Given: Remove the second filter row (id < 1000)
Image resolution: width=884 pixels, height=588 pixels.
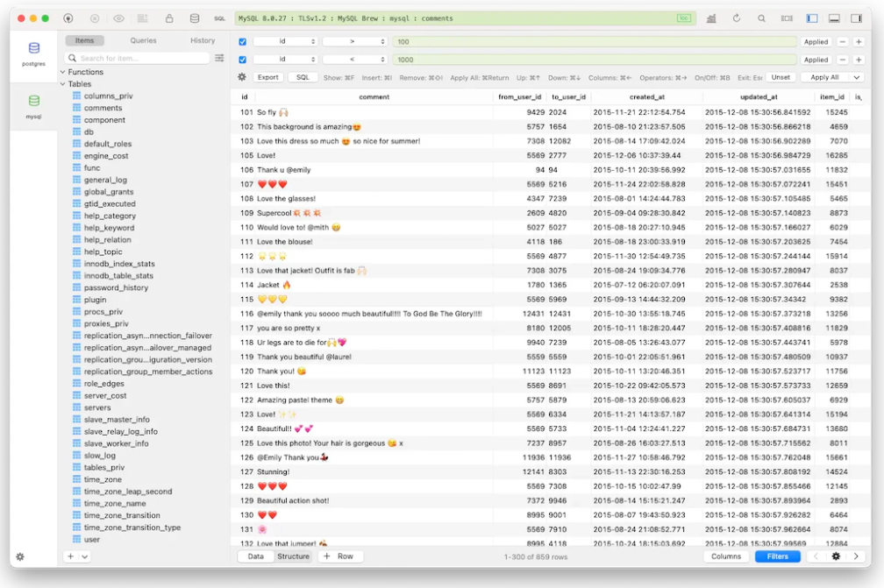Looking at the screenshot, I should click(x=842, y=60).
